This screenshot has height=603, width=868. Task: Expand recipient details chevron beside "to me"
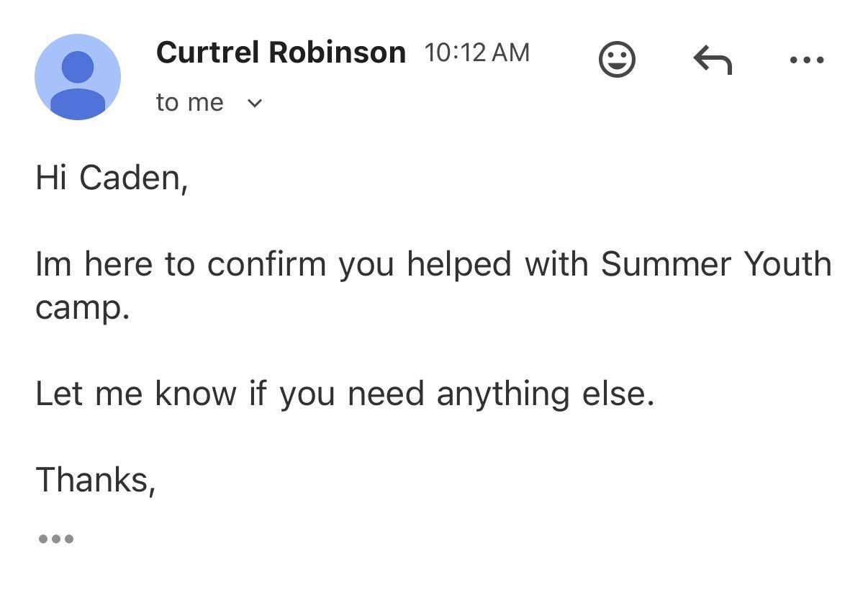coord(255,103)
